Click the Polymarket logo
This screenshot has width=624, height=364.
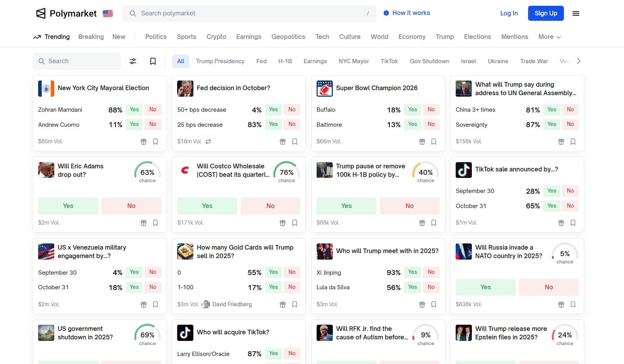(66, 13)
